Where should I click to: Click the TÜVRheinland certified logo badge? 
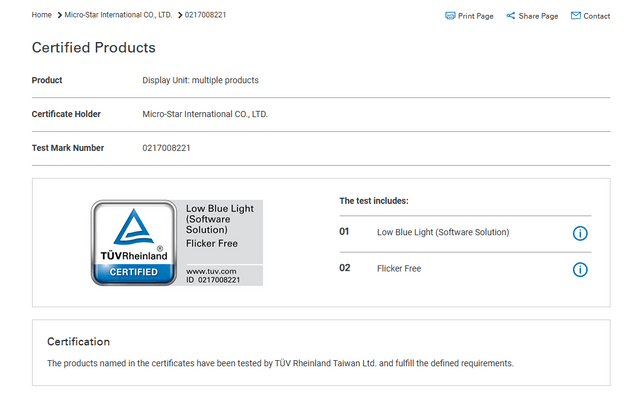134,243
